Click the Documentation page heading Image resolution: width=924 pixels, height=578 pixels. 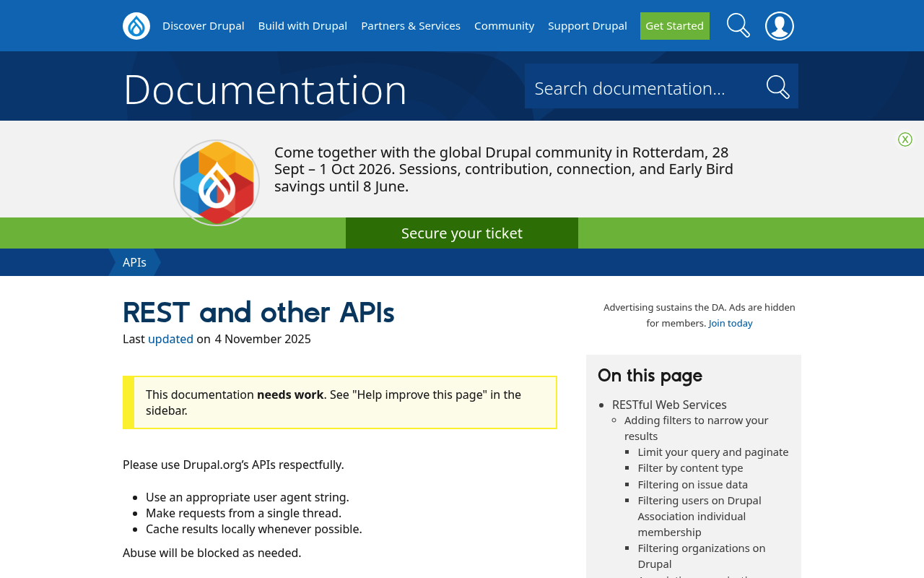(x=265, y=90)
